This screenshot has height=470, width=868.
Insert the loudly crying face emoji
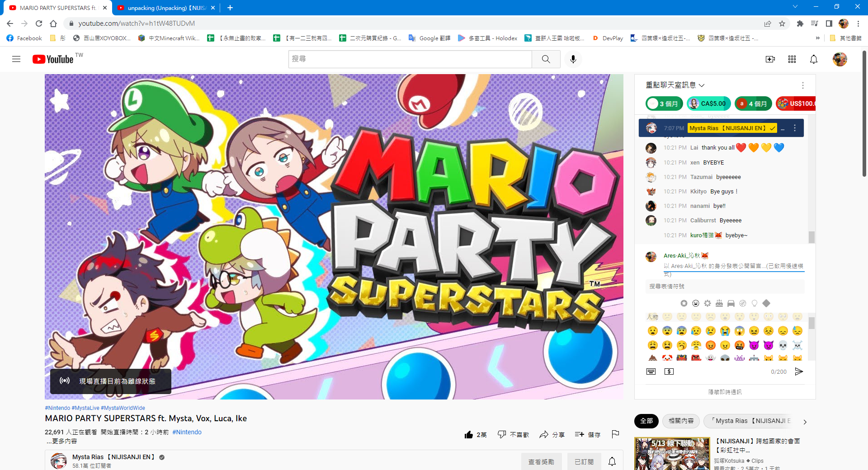pyautogui.click(x=725, y=331)
